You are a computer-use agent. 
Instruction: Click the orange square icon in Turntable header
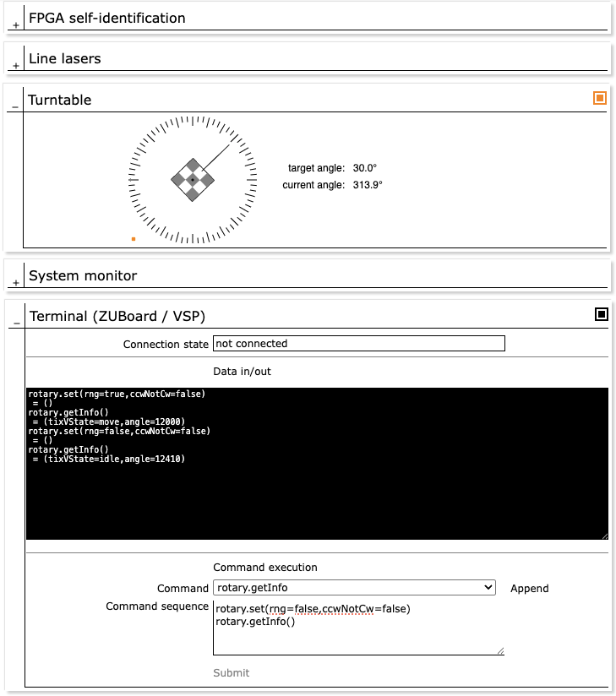[x=600, y=99]
